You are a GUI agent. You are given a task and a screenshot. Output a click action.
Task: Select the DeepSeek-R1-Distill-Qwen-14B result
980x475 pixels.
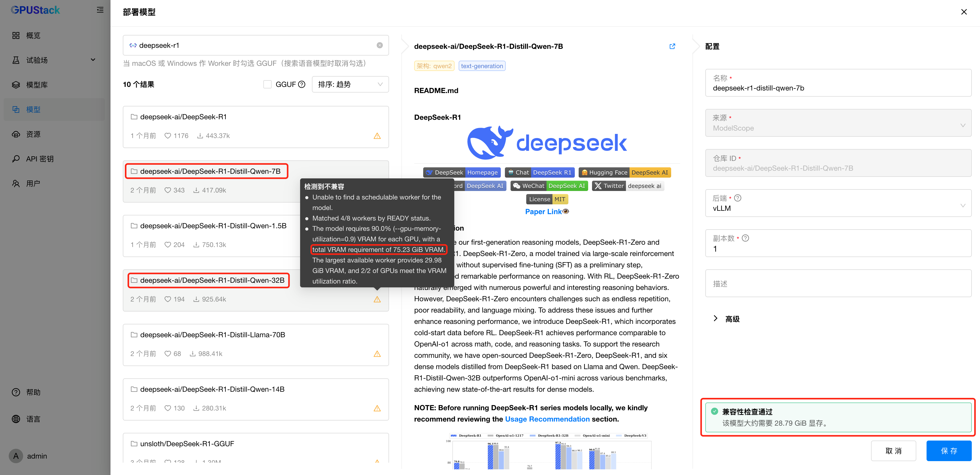tap(212, 389)
